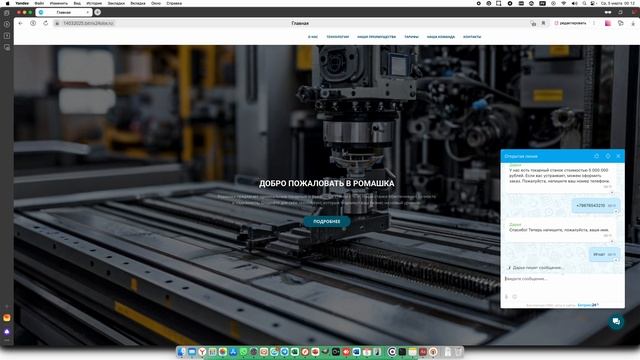Open a new tab with the plus button
Viewport: 640px width, 360px height.
point(98,12)
